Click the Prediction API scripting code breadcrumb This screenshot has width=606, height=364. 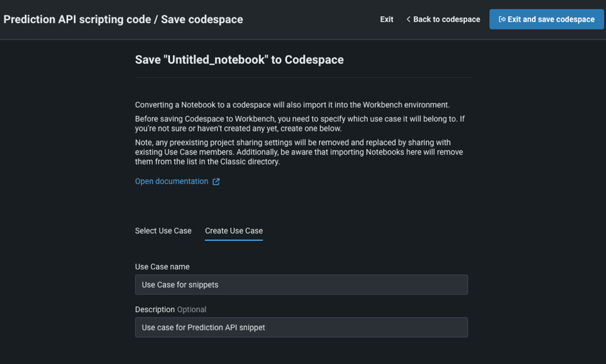(77, 20)
